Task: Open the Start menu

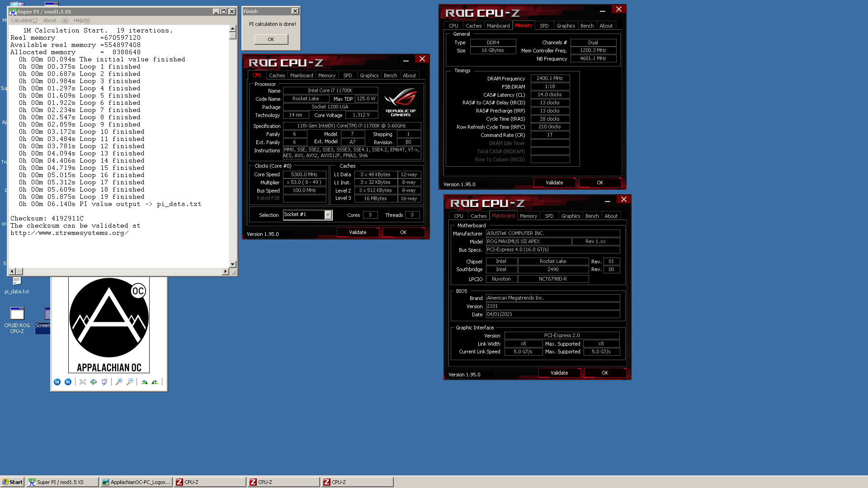Action: [12, 482]
